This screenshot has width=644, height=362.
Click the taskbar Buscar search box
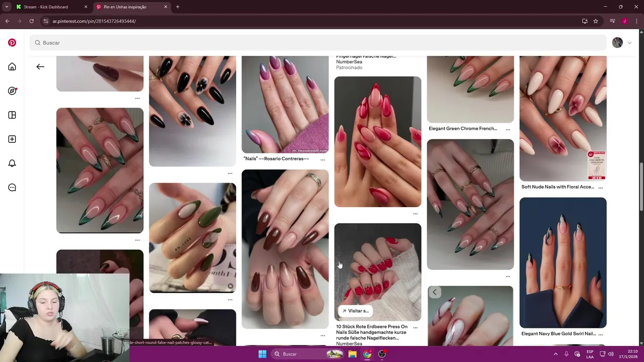point(308,354)
